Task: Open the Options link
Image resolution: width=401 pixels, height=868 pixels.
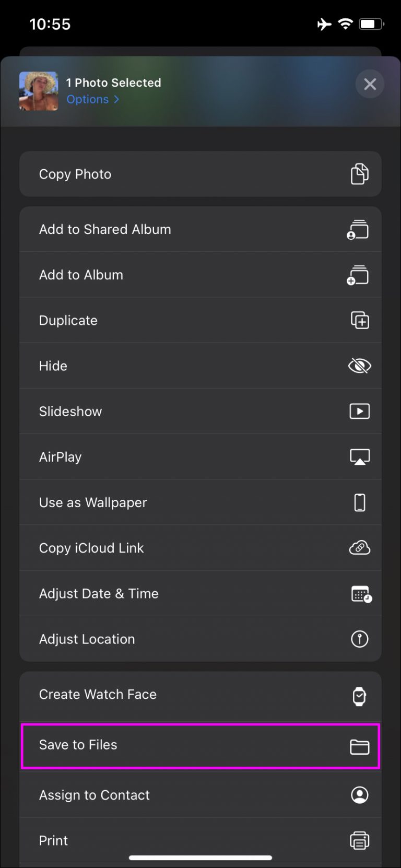Action: [88, 99]
